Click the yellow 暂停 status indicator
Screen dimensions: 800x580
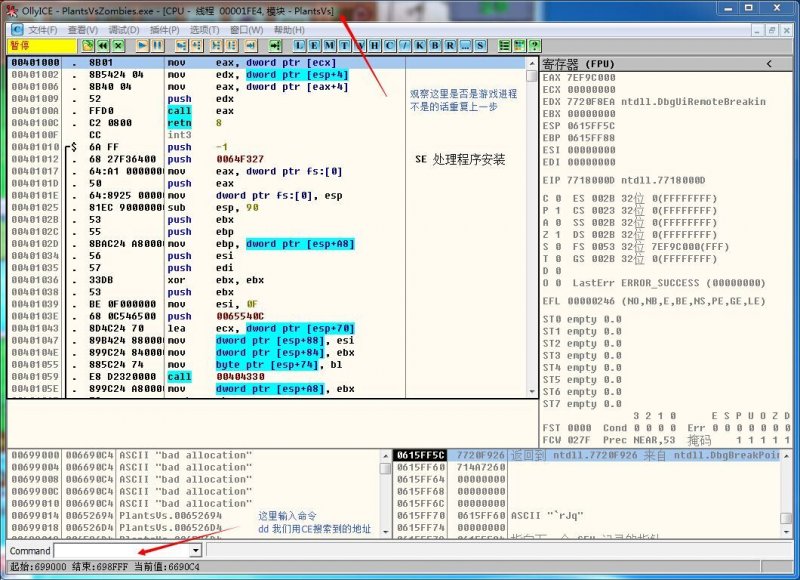[x=42, y=46]
